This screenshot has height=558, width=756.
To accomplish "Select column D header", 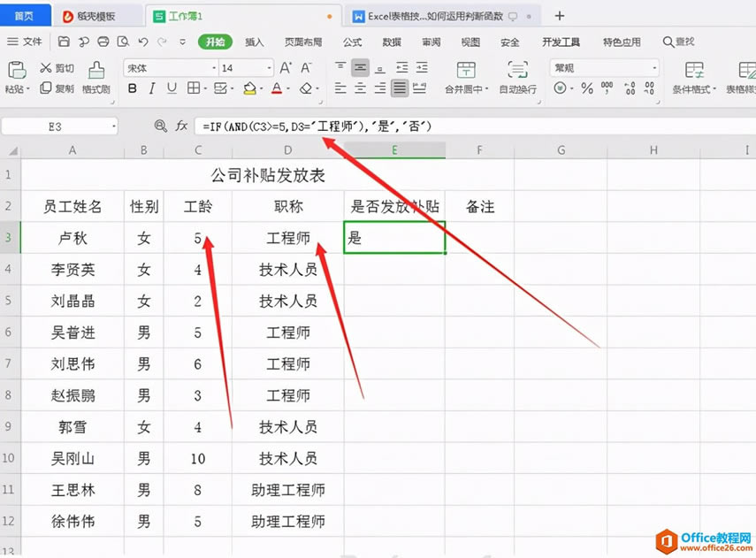I will click(x=288, y=150).
